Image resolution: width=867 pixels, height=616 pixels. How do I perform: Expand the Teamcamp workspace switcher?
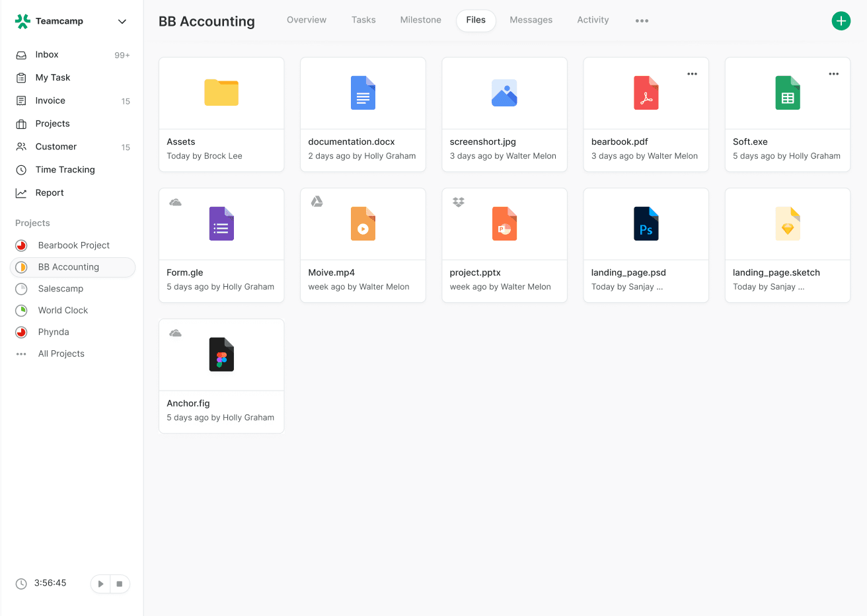122,21
